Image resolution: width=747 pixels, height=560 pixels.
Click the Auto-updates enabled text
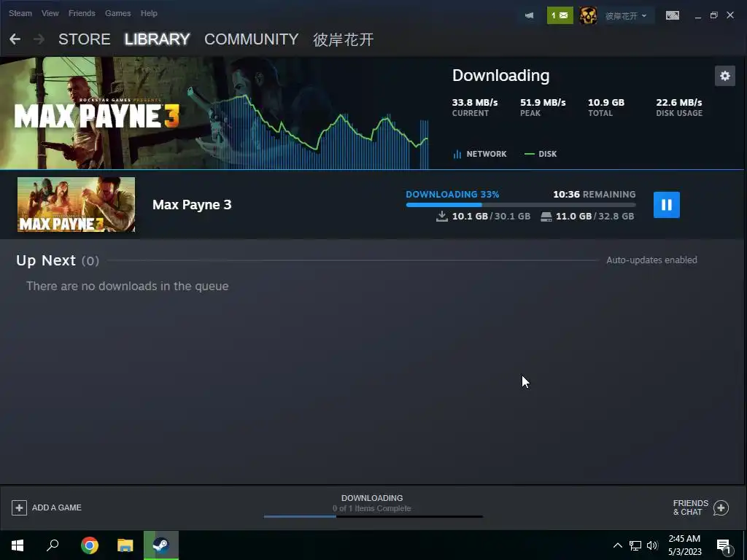(651, 260)
